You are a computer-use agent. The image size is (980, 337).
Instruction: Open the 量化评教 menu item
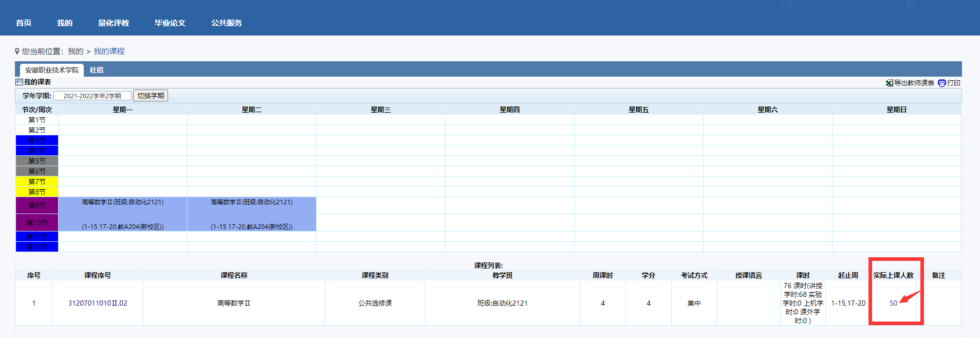click(x=114, y=23)
